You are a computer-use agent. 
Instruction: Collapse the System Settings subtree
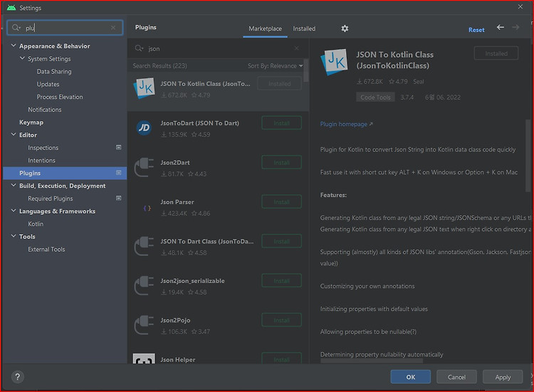23,58
